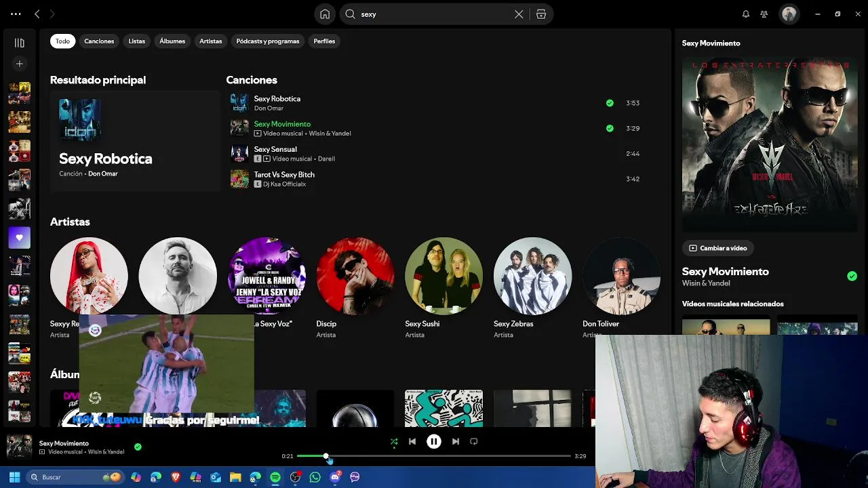Expand Your Library sidebar

tap(19, 43)
